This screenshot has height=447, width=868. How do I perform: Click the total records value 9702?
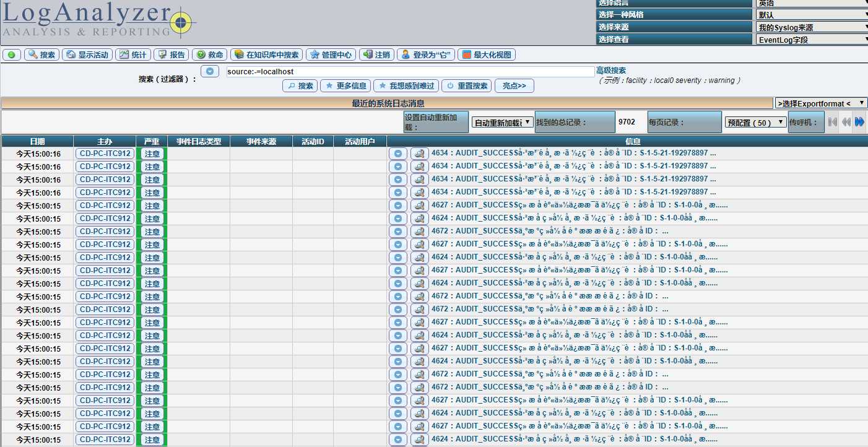pos(627,122)
